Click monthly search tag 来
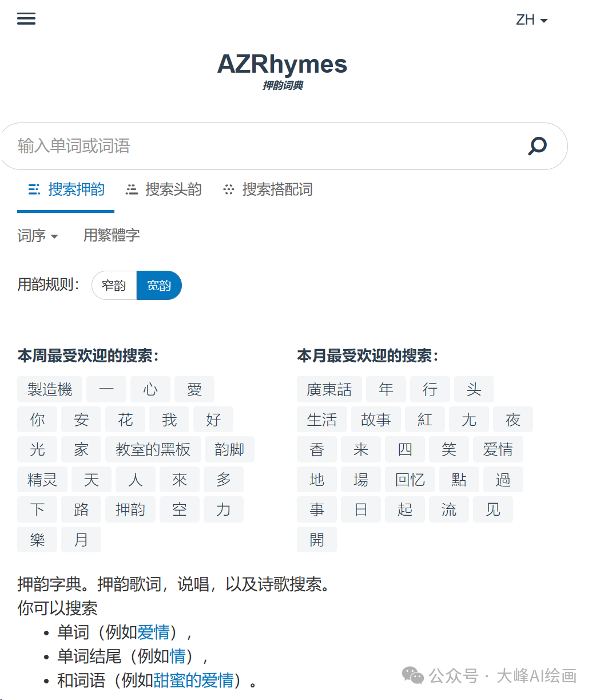Image resolution: width=596 pixels, height=700 pixels. [361, 449]
